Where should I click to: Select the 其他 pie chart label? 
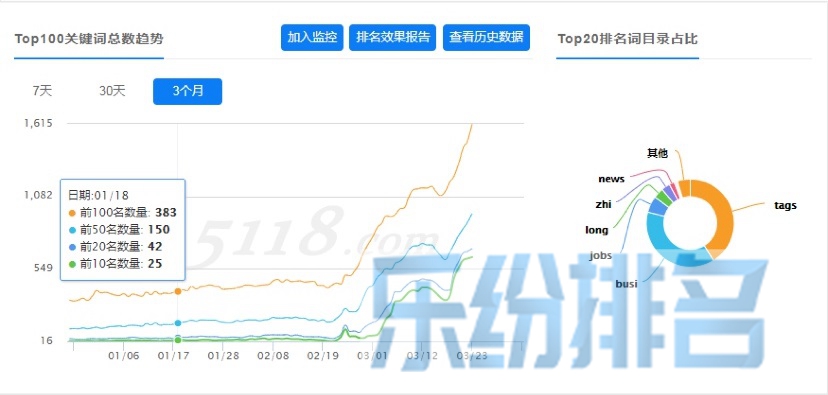(x=657, y=154)
